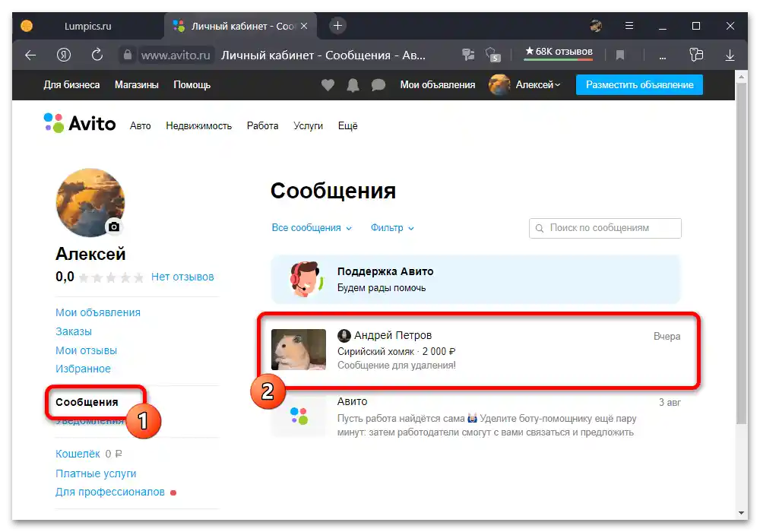Click the Avito dots avatar in the Авито chat

tap(299, 416)
